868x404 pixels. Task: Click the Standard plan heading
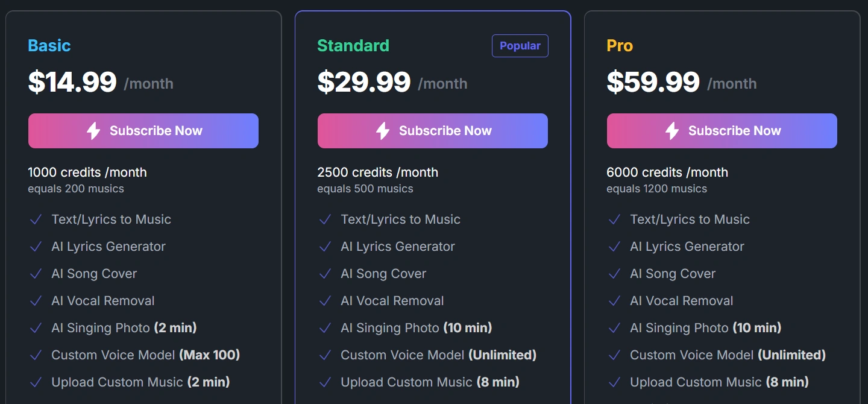pyautogui.click(x=353, y=46)
